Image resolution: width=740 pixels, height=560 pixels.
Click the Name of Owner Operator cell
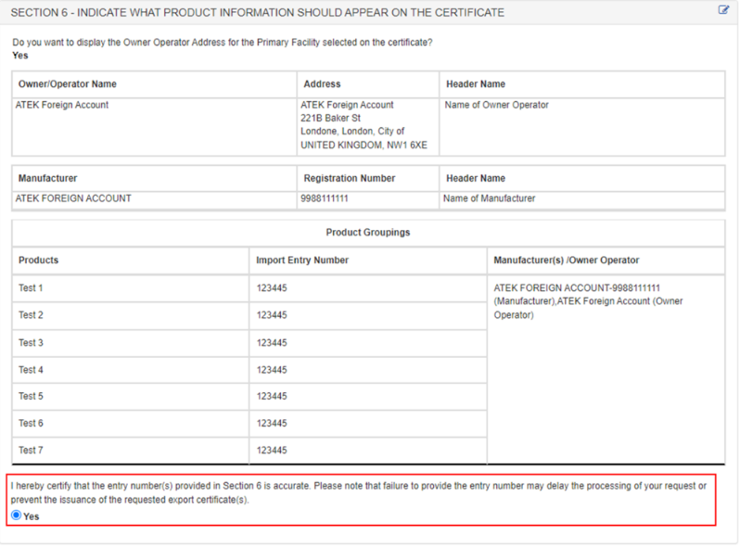(x=496, y=105)
